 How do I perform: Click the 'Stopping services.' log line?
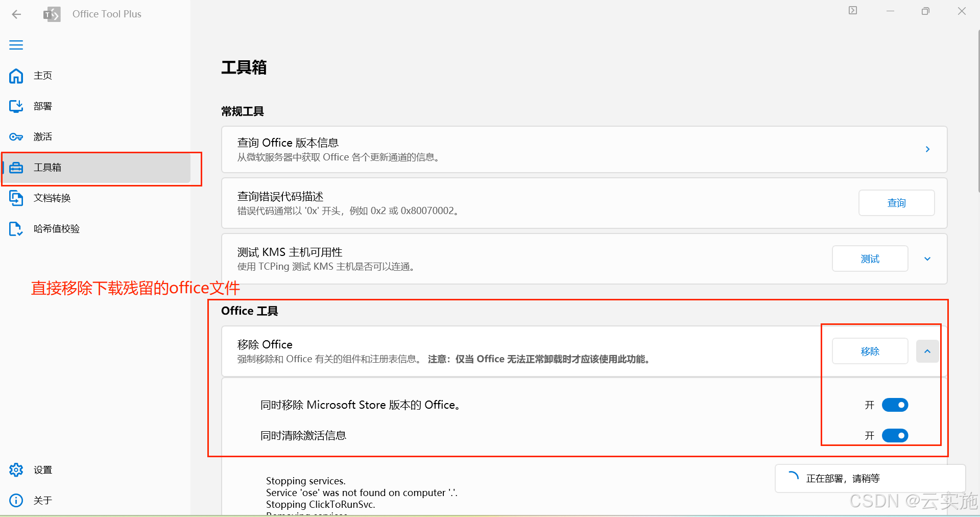306,481
